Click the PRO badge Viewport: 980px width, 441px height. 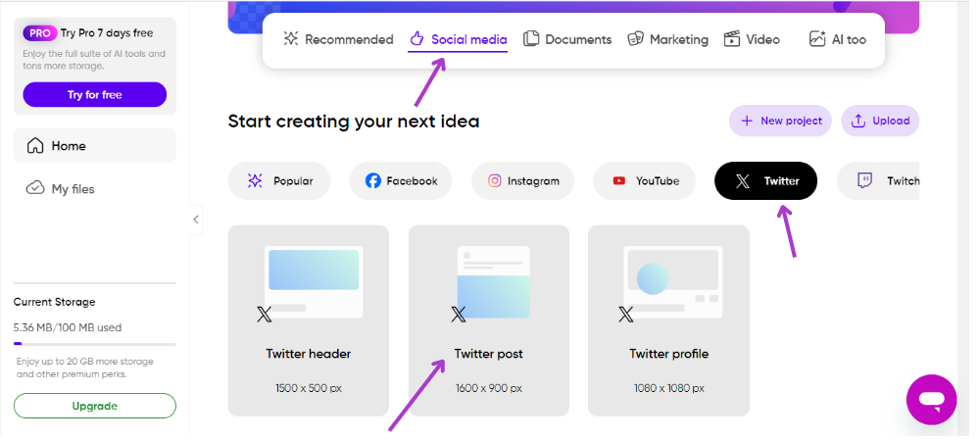click(40, 33)
